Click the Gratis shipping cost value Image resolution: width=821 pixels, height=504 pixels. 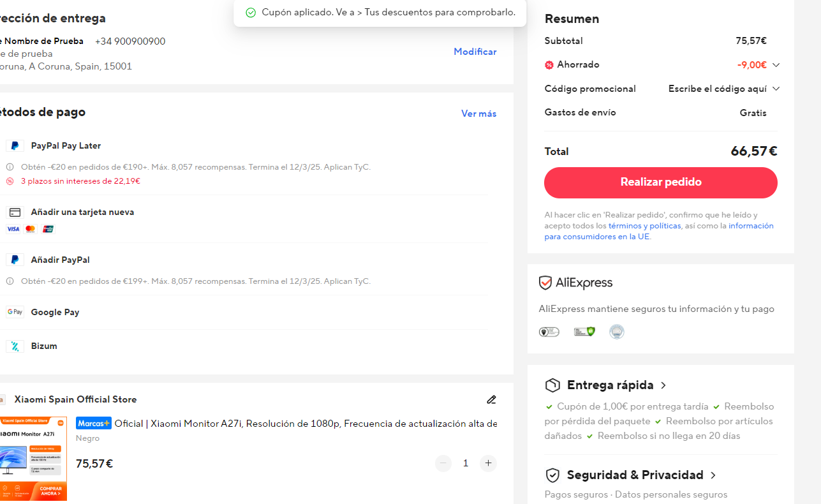coord(753,113)
